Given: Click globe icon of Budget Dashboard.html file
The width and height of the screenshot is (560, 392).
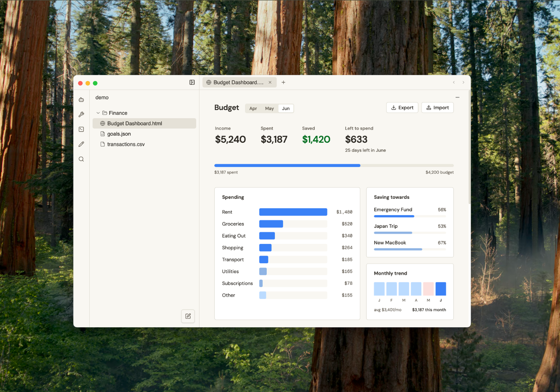Looking at the screenshot, I should (x=102, y=124).
